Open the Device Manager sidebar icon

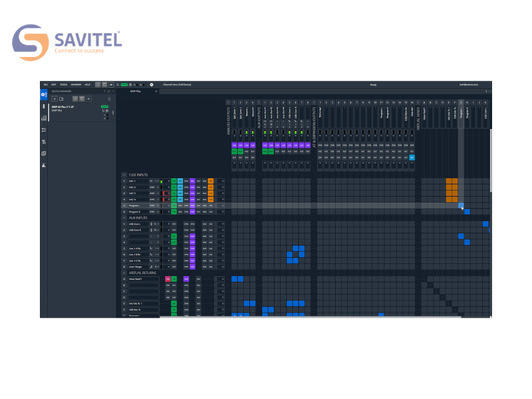tap(44, 94)
